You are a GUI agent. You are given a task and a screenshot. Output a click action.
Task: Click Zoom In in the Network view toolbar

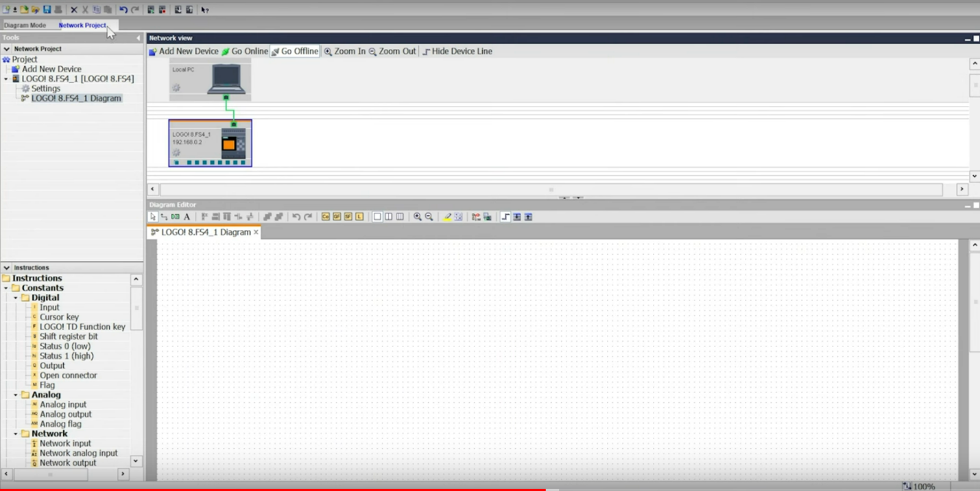click(345, 51)
